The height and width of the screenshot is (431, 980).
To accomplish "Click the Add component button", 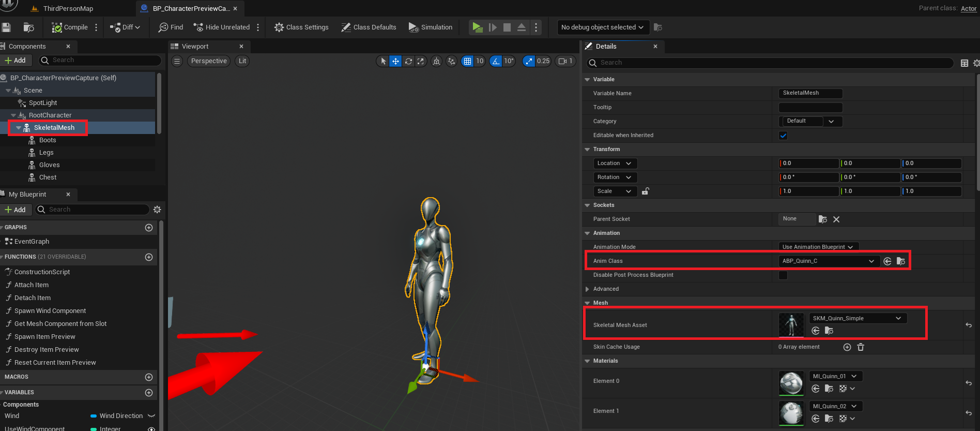I will pyautogui.click(x=16, y=61).
